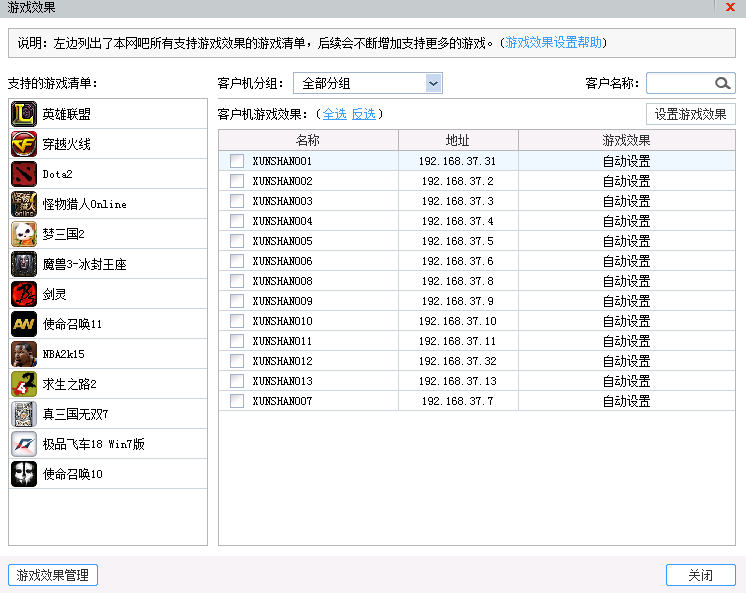The height and width of the screenshot is (593, 746).
Task: Tick the checkbox for XUNSHAN001
Action: [x=237, y=161]
